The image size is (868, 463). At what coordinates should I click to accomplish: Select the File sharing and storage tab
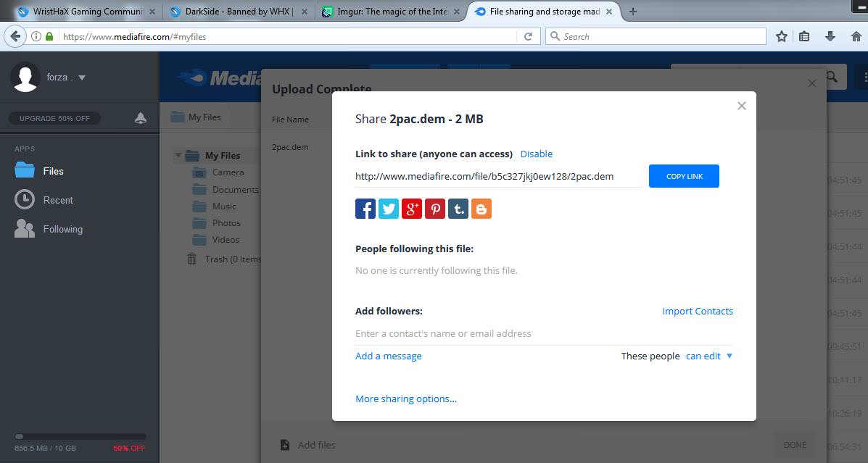click(x=544, y=11)
